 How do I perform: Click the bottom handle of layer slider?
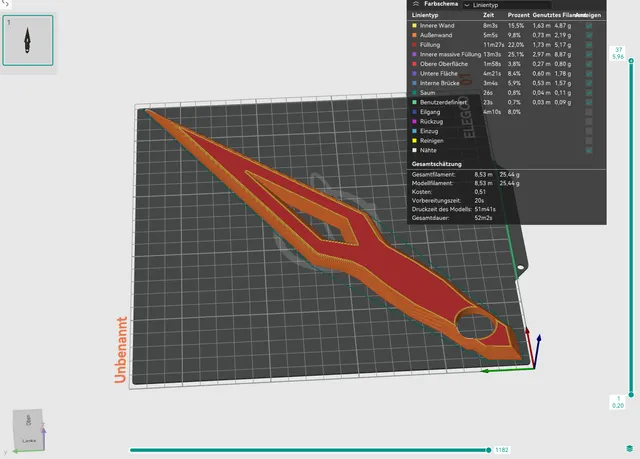(631, 395)
